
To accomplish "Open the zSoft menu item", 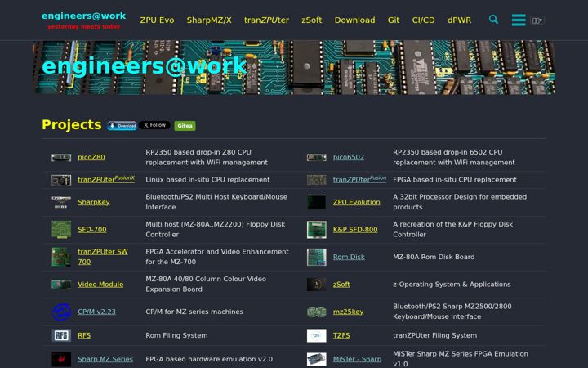I will point(312,20).
